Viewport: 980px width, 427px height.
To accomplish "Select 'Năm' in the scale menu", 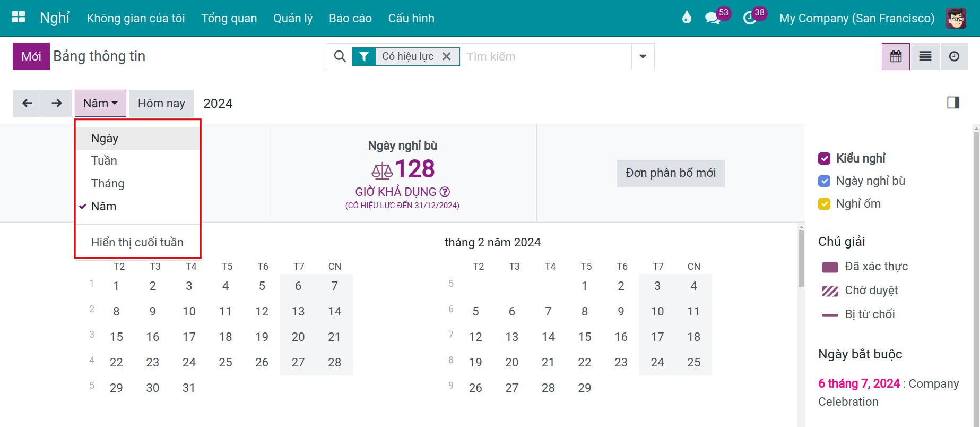I will [137, 206].
